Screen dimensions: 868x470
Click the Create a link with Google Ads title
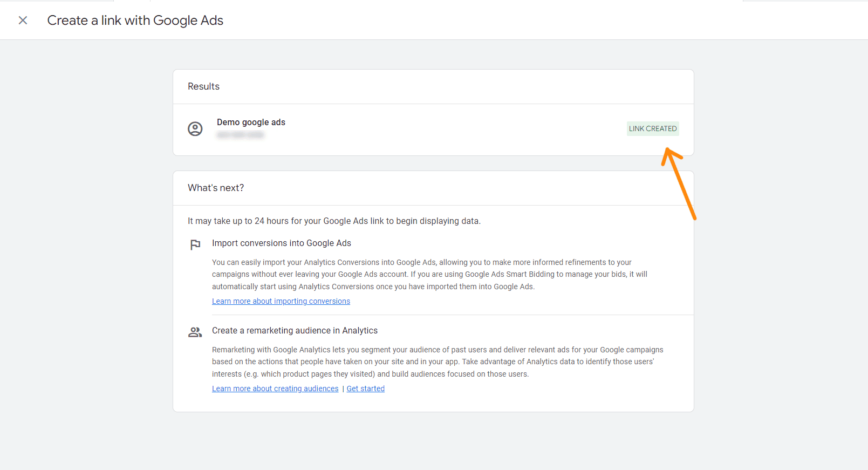(x=135, y=21)
